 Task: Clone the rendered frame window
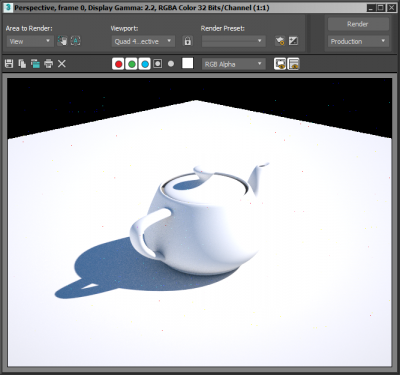tap(35, 64)
